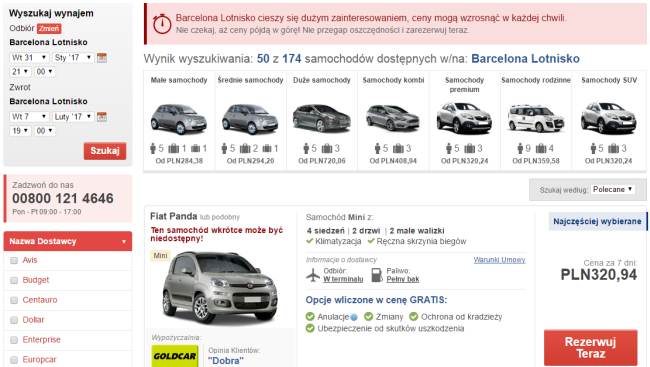
Task: Click the Samochody SUV car image
Action: click(608, 118)
